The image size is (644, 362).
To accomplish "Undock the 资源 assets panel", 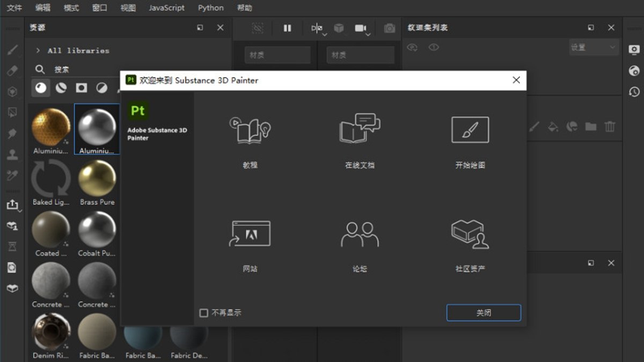I will click(200, 27).
